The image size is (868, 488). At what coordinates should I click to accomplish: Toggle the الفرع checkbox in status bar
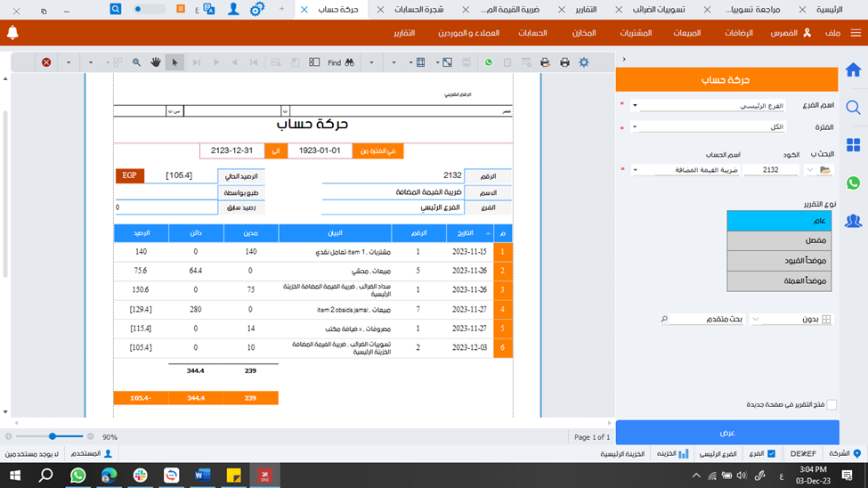pos(771,453)
